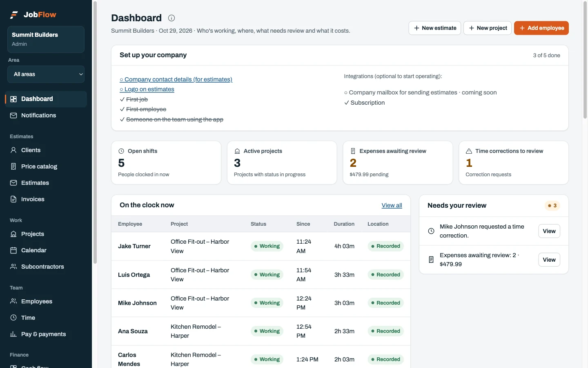Select the Jake Turner row name
The height and width of the screenshot is (368, 588).
click(x=134, y=246)
